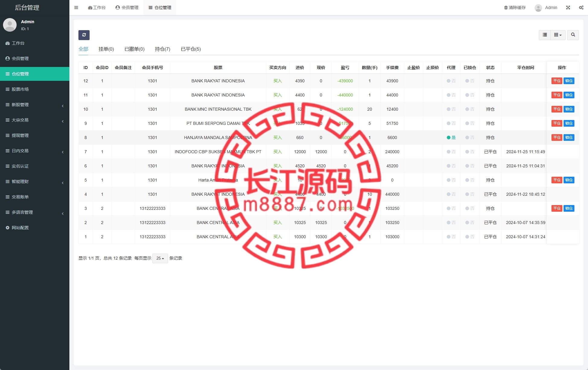Screen dimensions: 588x370
Task: Toggle 代理 switch for ID 7
Action: pos(451,152)
